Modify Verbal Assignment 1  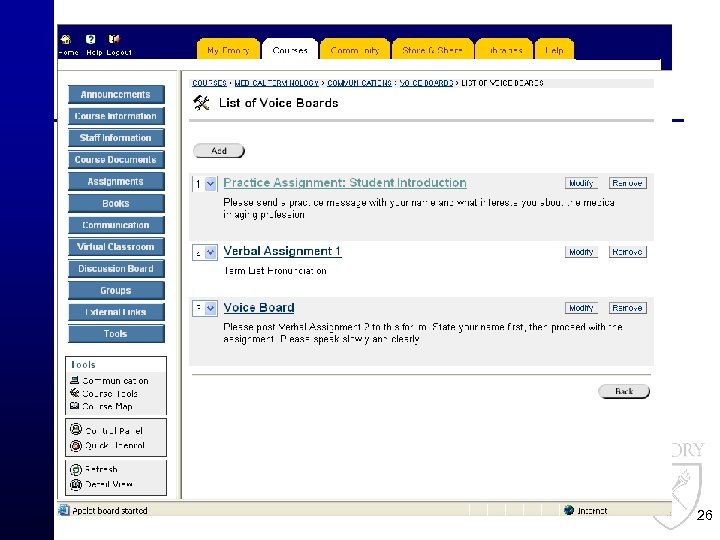[581, 252]
